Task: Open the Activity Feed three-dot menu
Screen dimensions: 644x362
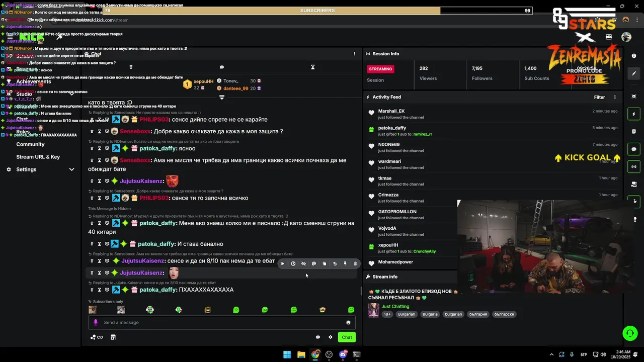Action: (615, 97)
